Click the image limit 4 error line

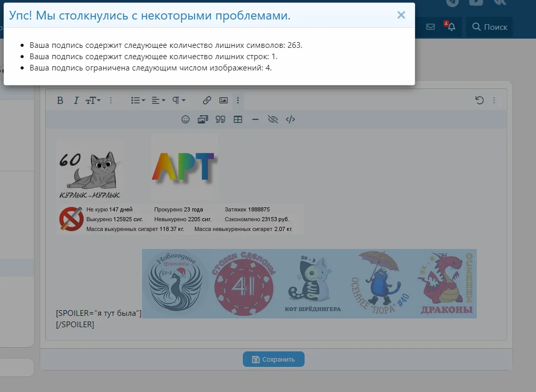150,68
